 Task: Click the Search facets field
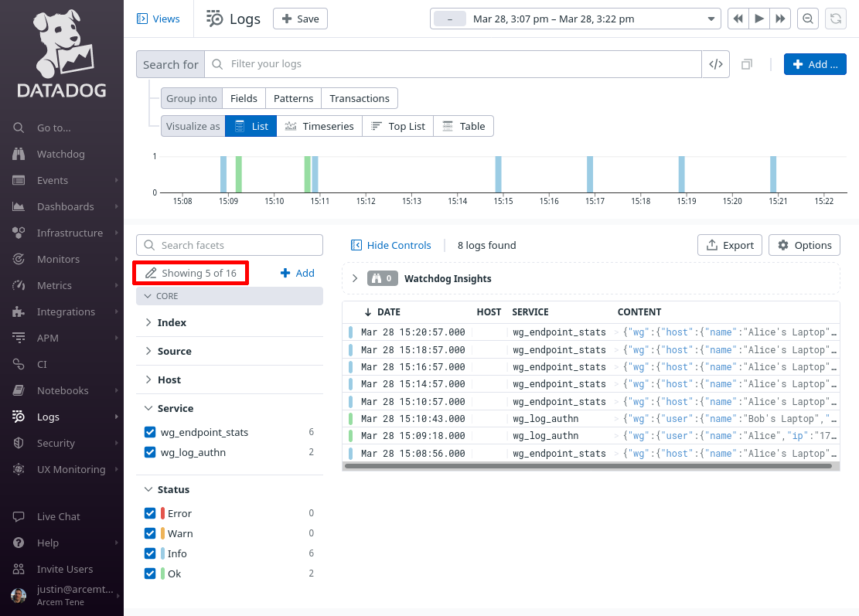click(x=230, y=245)
